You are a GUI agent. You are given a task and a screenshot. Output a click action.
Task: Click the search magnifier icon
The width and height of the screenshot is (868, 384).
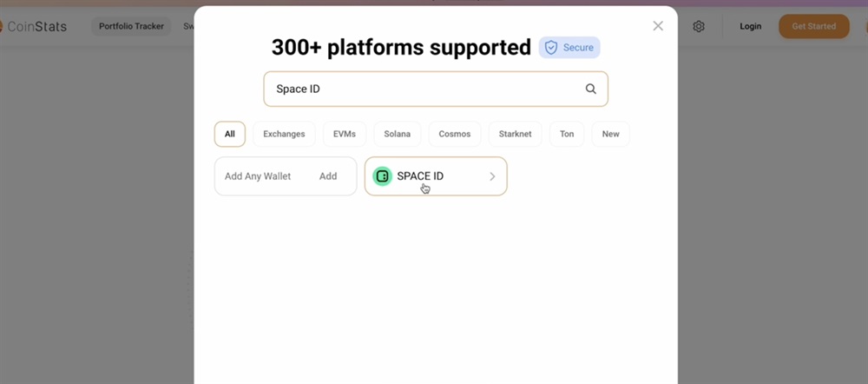coord(590,89)
